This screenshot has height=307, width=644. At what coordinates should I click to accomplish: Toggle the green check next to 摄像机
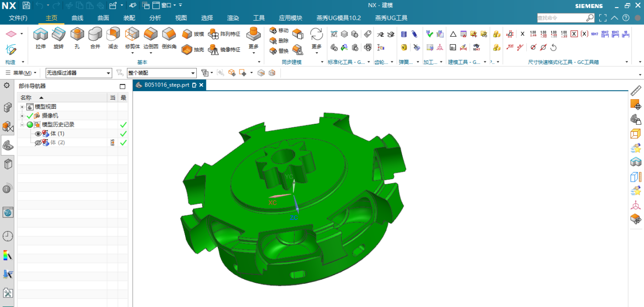pyautogui.click(x=30, y=116)
